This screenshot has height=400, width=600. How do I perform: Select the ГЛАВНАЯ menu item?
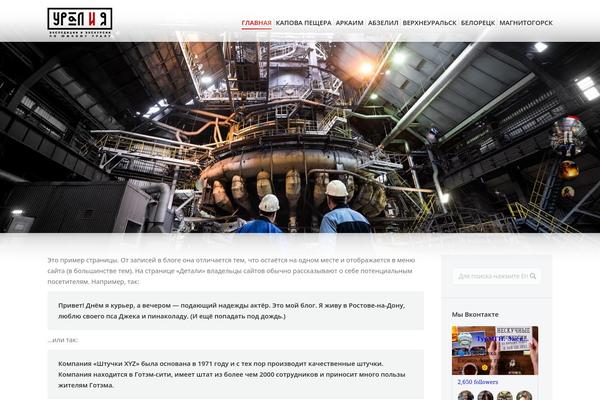[x=256, y=23]
